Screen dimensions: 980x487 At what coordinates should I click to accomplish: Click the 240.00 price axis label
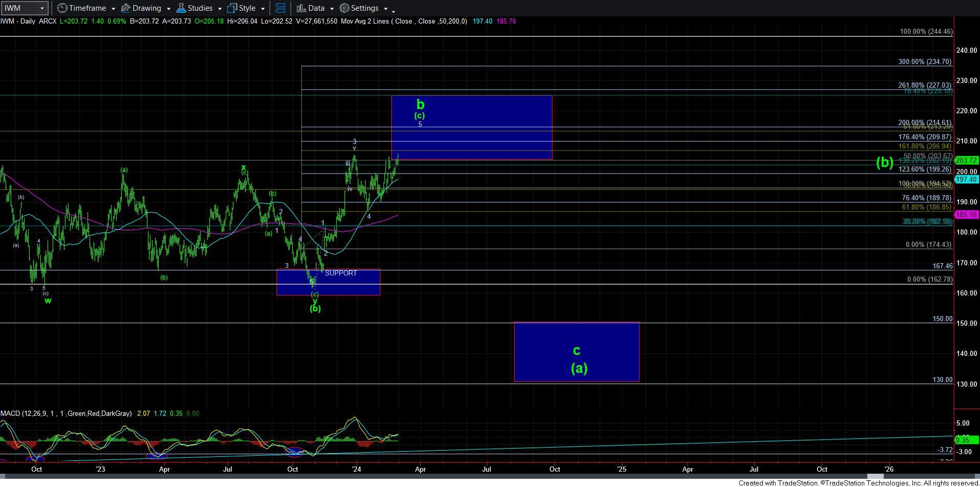coord(966,50)
